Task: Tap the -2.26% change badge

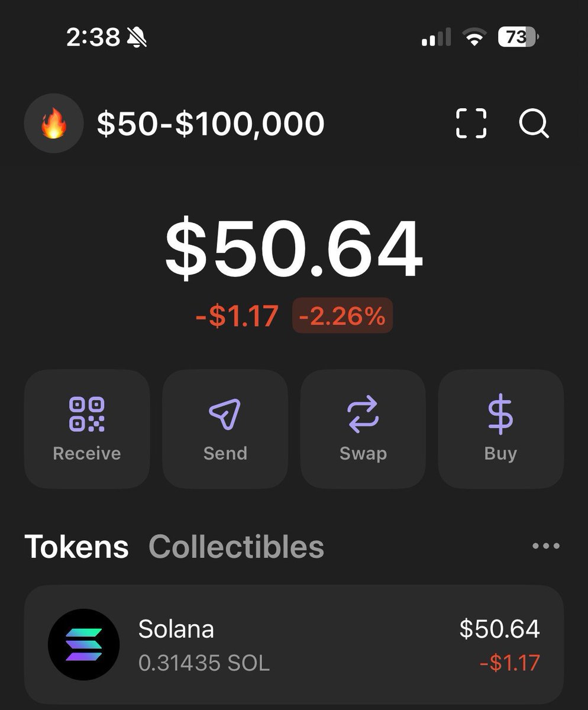Action: coord(343,317)
